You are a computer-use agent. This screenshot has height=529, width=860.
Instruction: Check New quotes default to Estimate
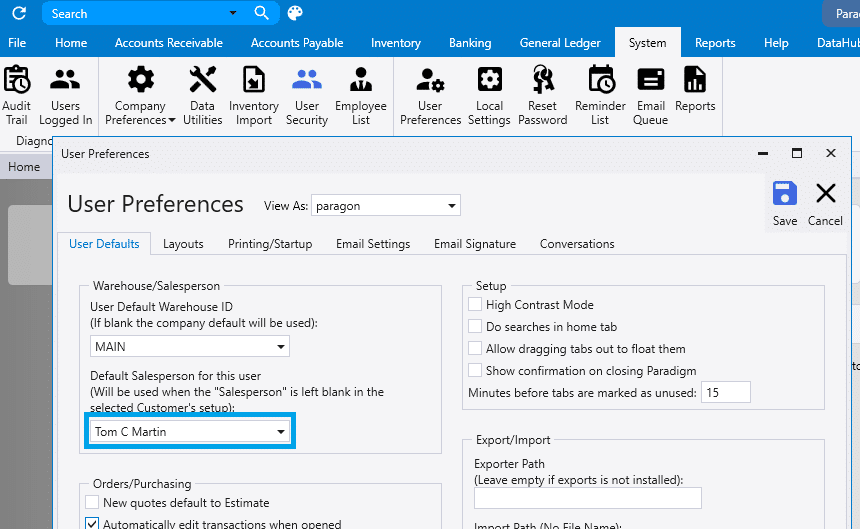click(x=93, y=503)
